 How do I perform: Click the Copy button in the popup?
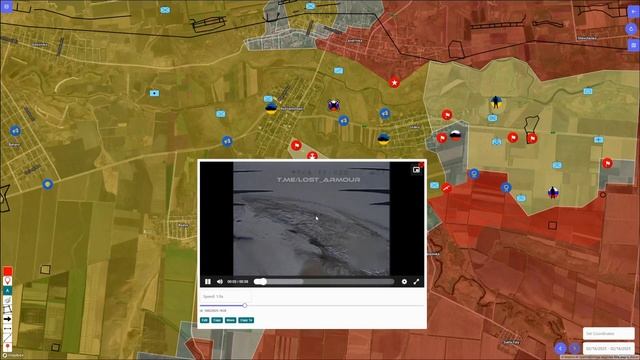(x=217, y=320)
